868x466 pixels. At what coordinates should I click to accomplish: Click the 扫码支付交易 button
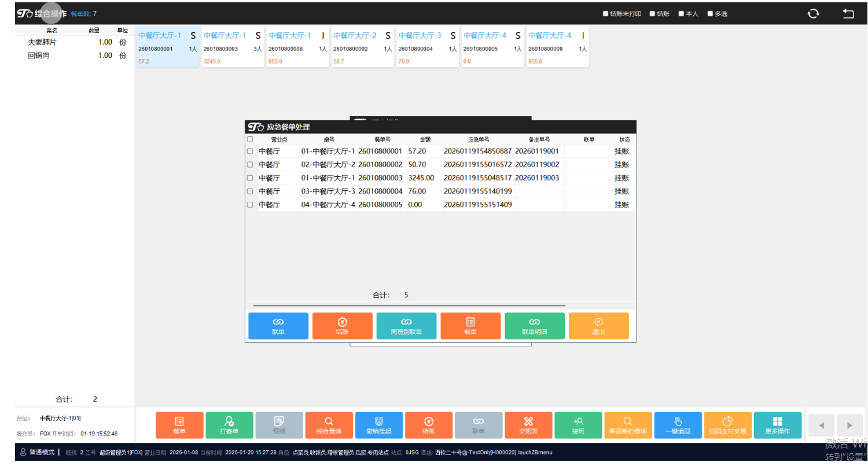pos(727,425)
